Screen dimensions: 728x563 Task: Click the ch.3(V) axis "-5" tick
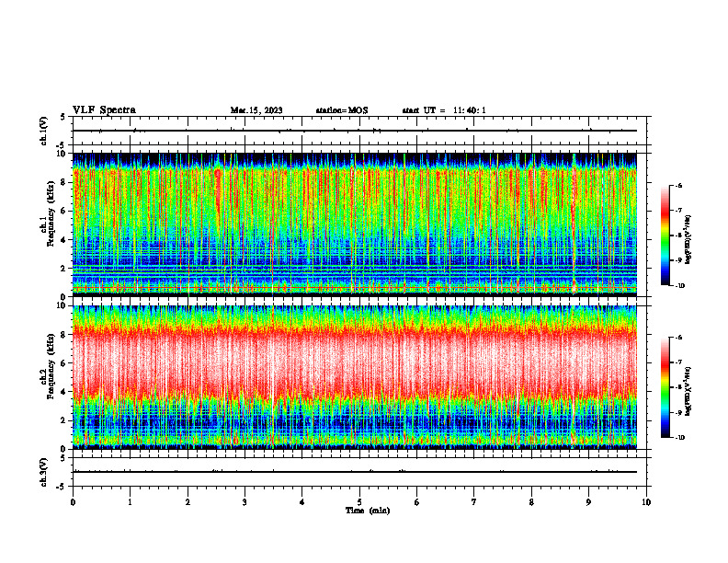(x=63, y=487)
